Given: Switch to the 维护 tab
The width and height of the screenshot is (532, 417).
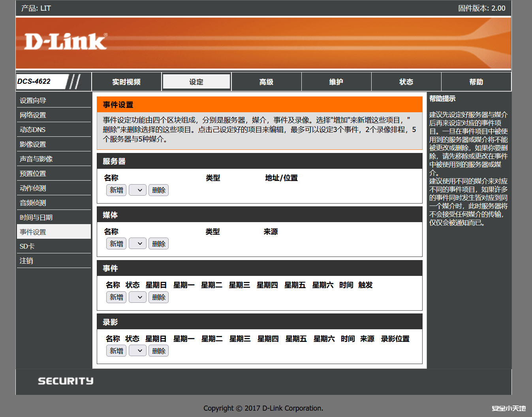Looking at the screenshot, I should (x=336, y=81).
